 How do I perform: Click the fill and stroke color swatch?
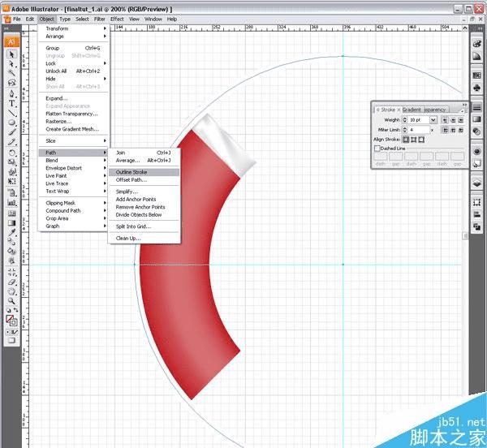pos(11,321)
